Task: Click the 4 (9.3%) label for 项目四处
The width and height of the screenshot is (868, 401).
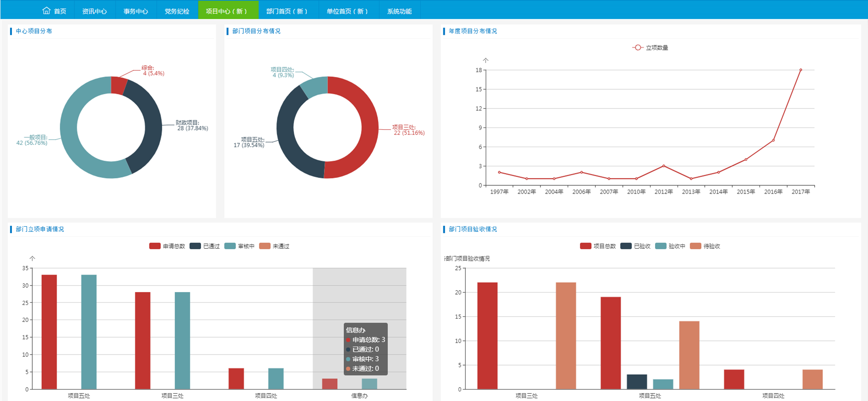Action: 283,75
